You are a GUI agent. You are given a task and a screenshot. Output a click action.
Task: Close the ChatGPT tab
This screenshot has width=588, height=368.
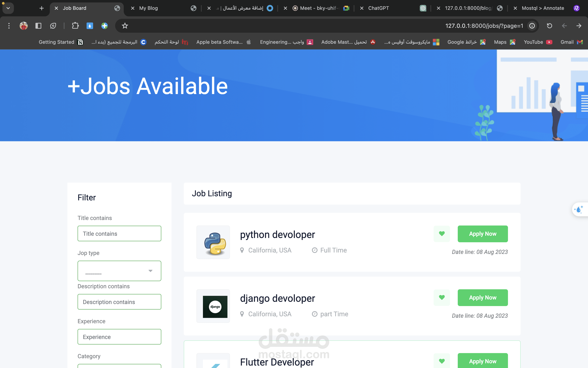(362, 8)
